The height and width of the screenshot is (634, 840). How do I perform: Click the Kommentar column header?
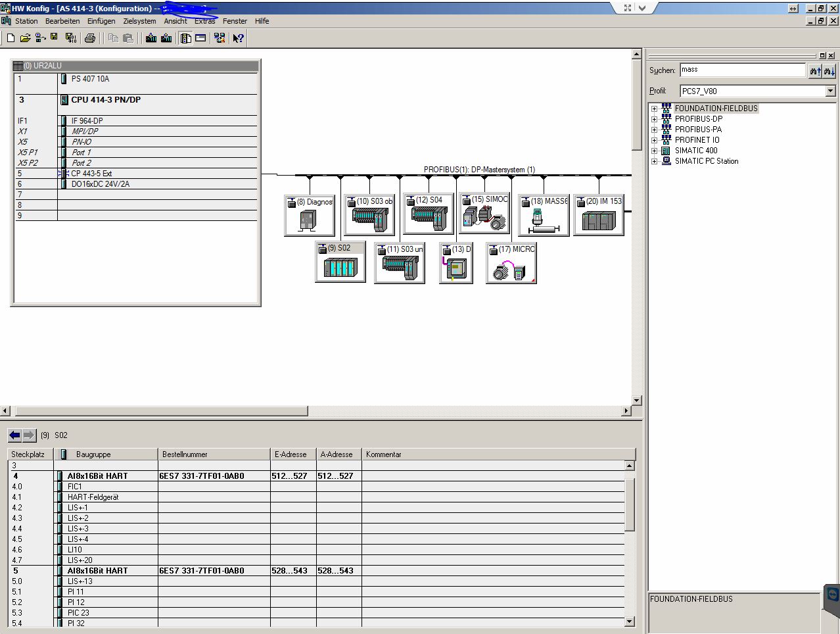coord(498,454)
